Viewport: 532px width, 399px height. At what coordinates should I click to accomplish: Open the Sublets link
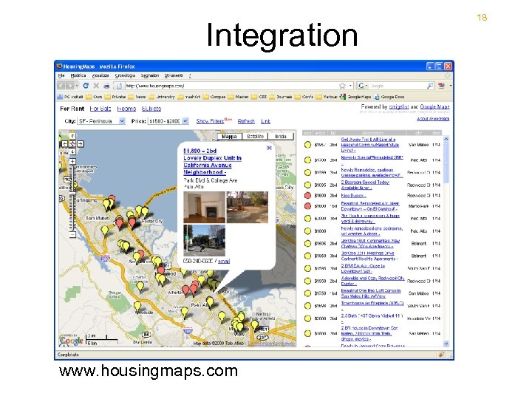click(151, 109)
